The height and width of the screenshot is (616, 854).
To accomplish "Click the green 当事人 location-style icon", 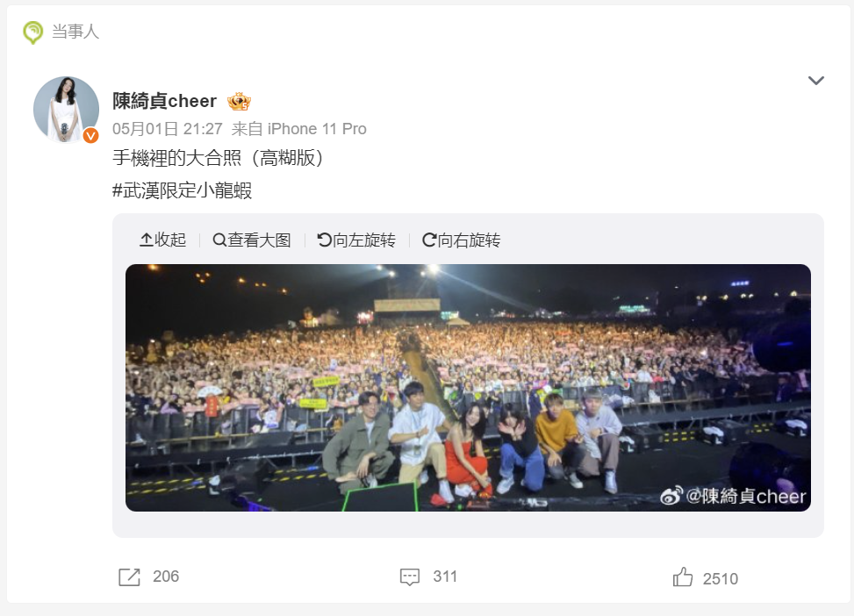I will click(32, 32).
